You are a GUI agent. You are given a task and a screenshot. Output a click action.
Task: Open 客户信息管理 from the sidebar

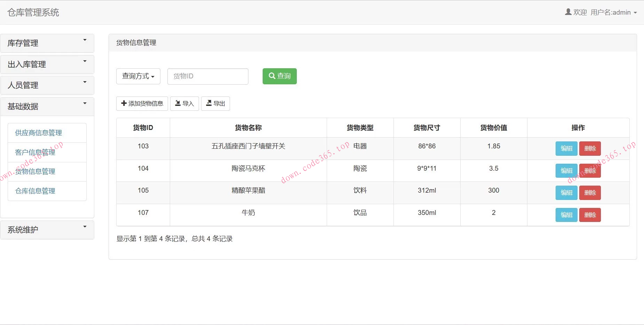(35, 152)
